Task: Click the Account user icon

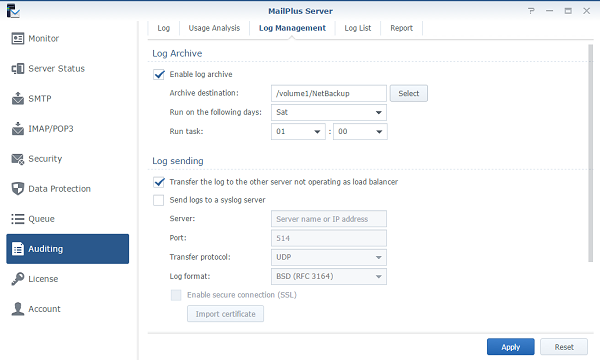Action: click(x=18, y=309)
